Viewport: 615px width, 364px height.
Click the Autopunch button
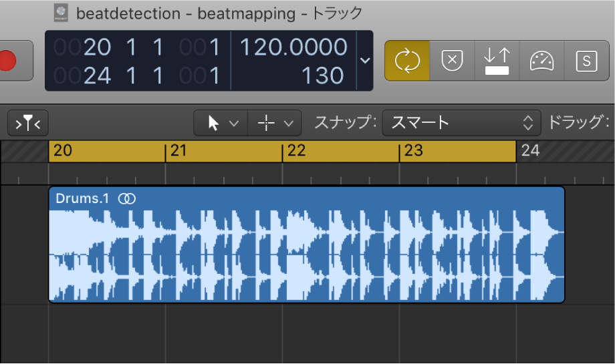tap(497, 61)
